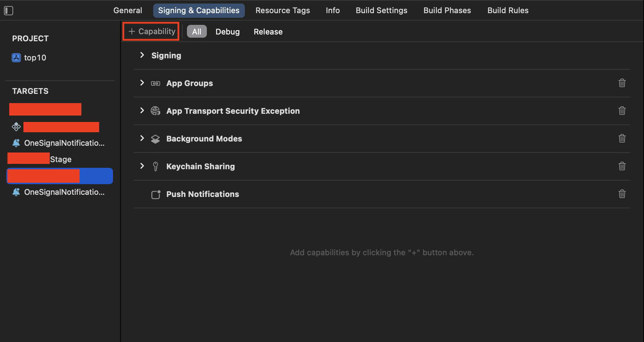Open the Build Phases tab
The height and width of the screenshot is (342, 644).
(x=447, y=10)
